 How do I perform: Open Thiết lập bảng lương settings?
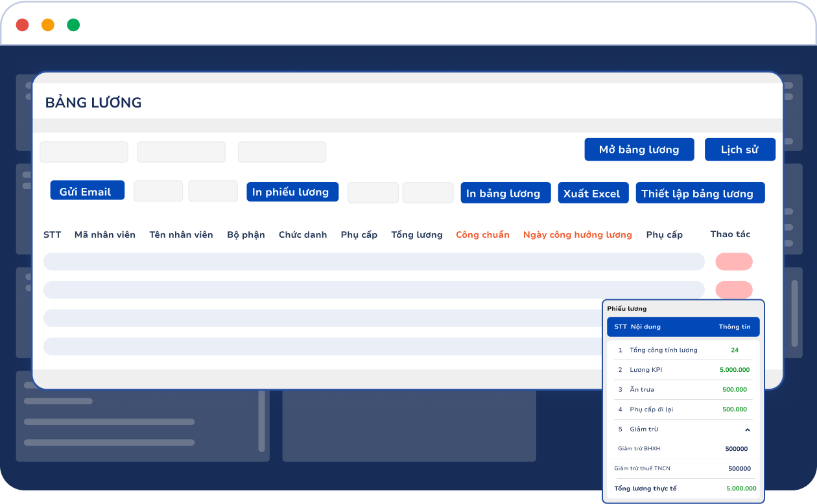pos(700,193)
